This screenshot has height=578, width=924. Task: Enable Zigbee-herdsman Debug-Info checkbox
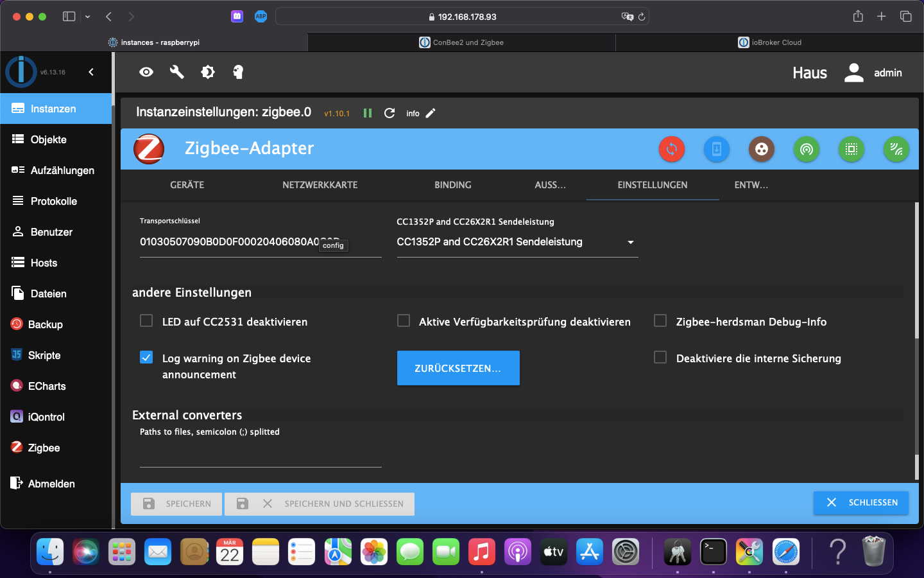click(x=660, y=320)
